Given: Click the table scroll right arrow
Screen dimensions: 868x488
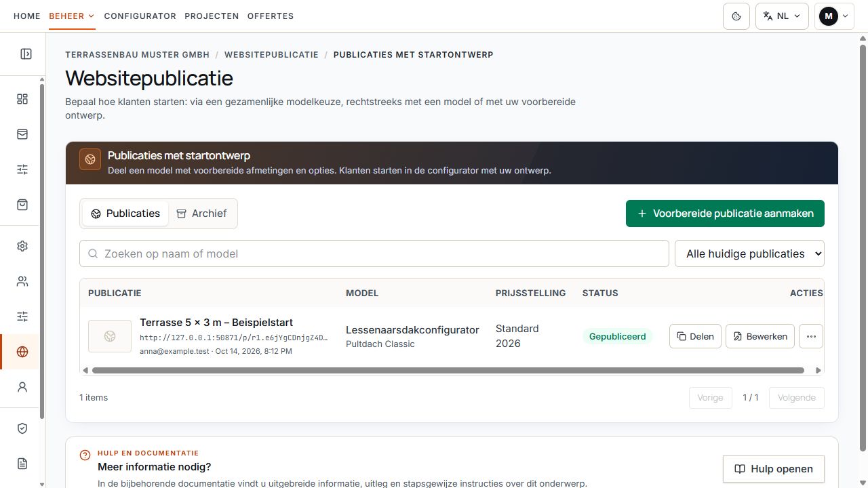Looking at the screenshot, I should click(818, 371).
